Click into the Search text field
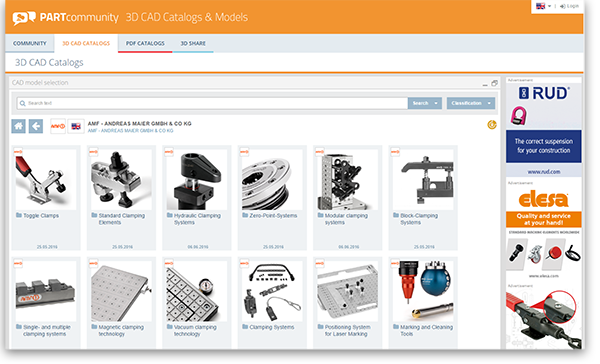 tap(212, 103)
